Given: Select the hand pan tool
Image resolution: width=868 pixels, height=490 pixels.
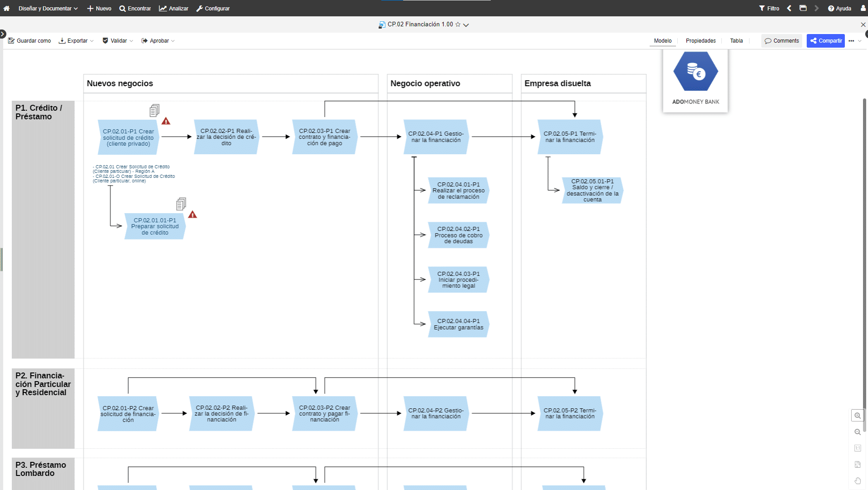Looking at the screenshot, I should click(x=858, y=481).
